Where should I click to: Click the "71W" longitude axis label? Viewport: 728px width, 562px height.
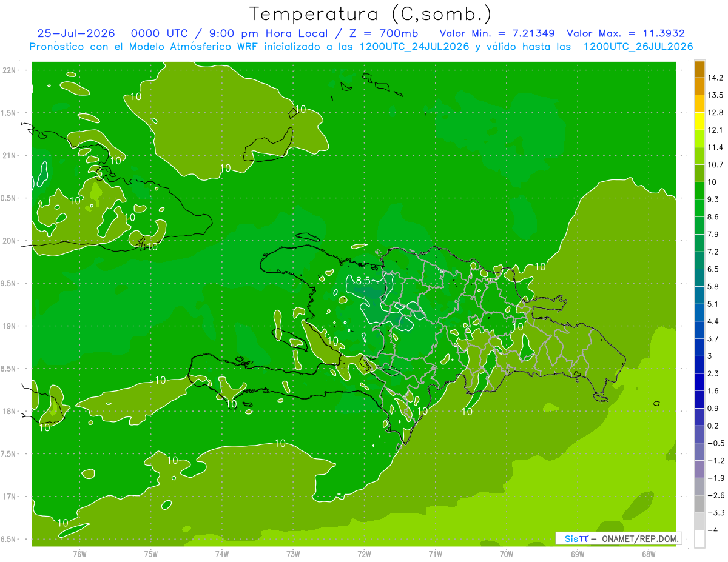tap(435, 554)
